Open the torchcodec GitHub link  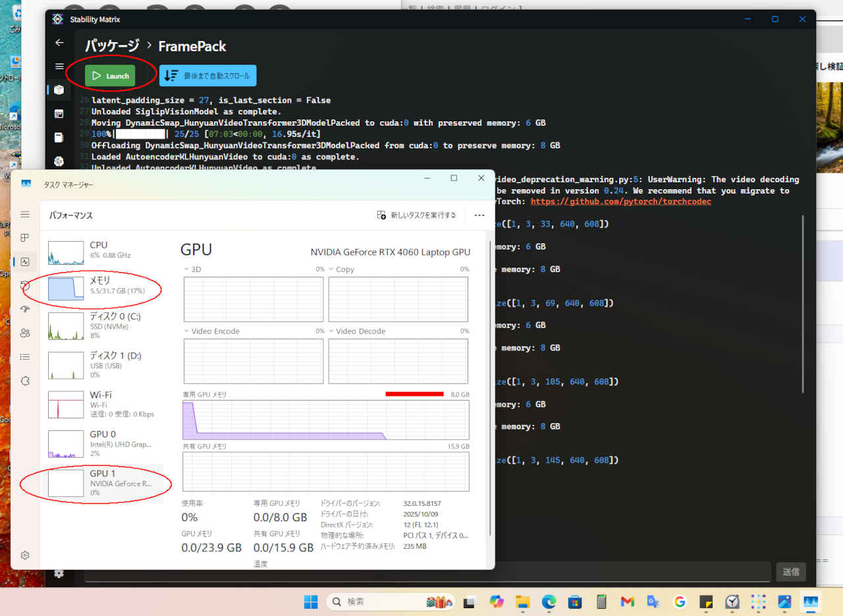pyautogui.click(x=620, y=202)
